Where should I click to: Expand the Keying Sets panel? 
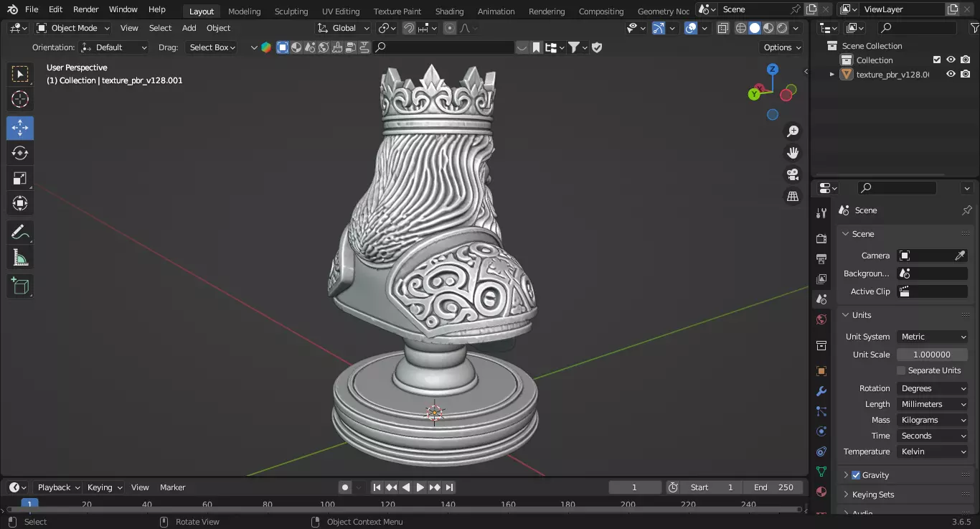[x=847, y=495]
